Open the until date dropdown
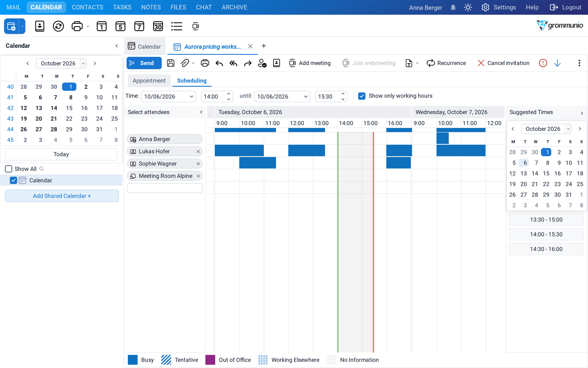Screen dimensions: 588x368 pyautogui.click(x=305, y=96)
